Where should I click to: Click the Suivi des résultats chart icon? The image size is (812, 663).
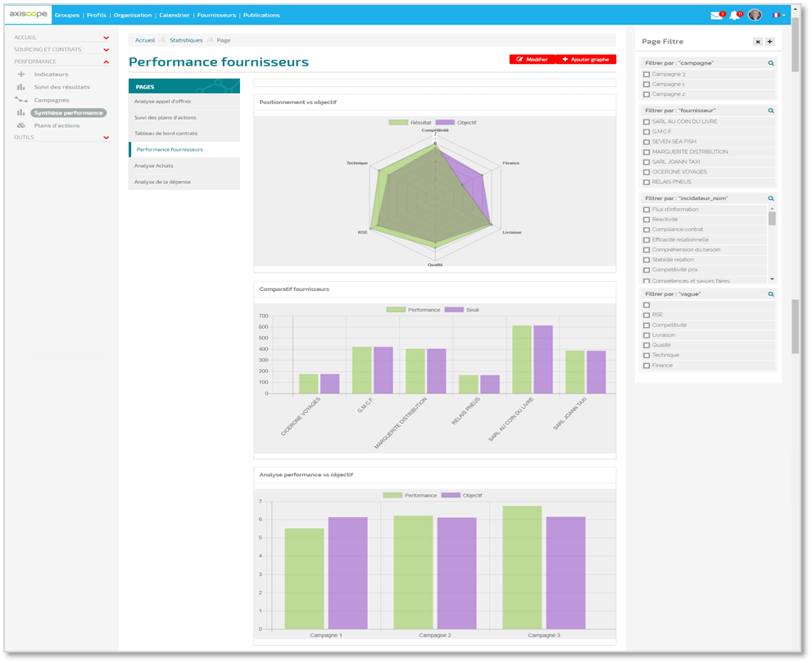(x=20, y=87)
